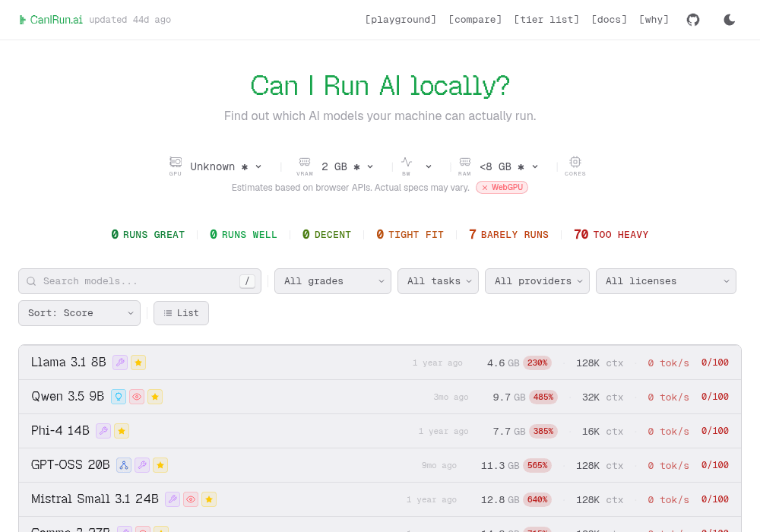Viewport: 760px width, 532px height.
Task: Open the compare page
Action: pyautogui.click(x=475, y=20)
